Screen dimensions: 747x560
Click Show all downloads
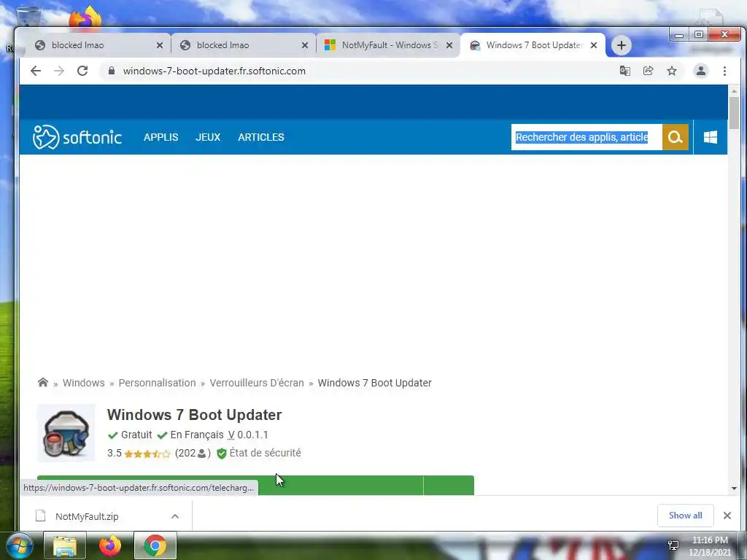click(686, 516)
